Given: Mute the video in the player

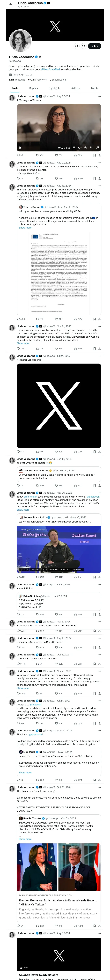Looking at the screenshot, I should tap(80, 148).
